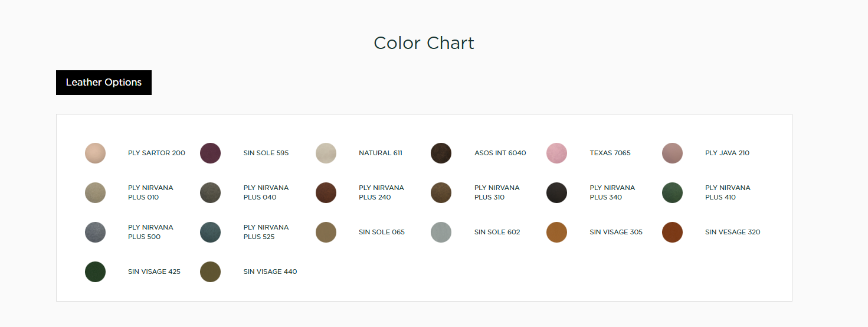Open the Leather Options tab
The height and width of the screenshot is (327, 868).
104,83
